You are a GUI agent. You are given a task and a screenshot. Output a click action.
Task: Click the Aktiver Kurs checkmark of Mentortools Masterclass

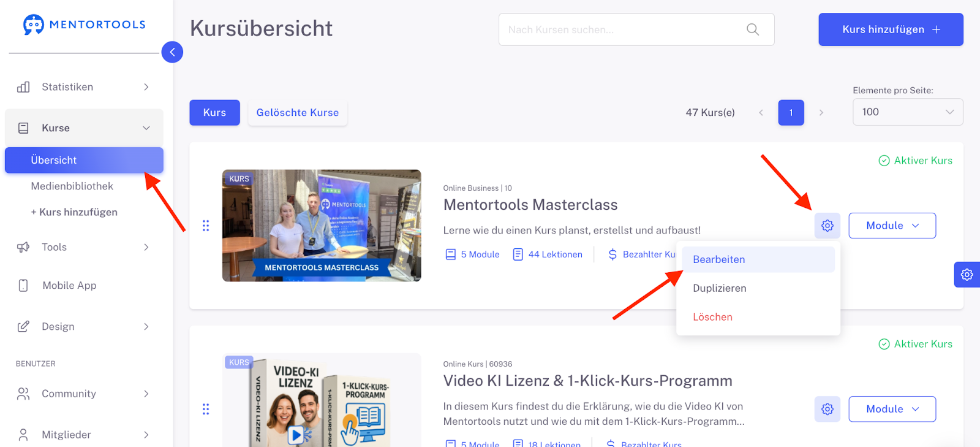pos(884,161)
